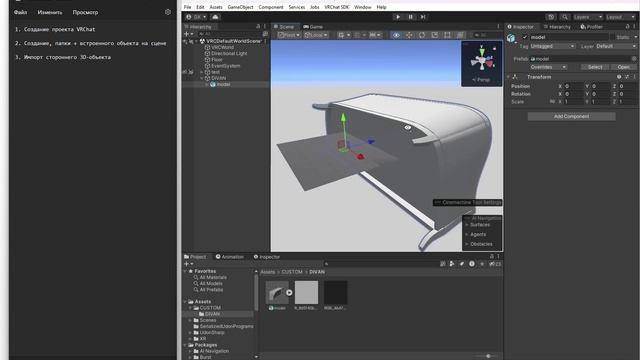Click the prefab Select button

pyautogui.click(x=595, y=67)
